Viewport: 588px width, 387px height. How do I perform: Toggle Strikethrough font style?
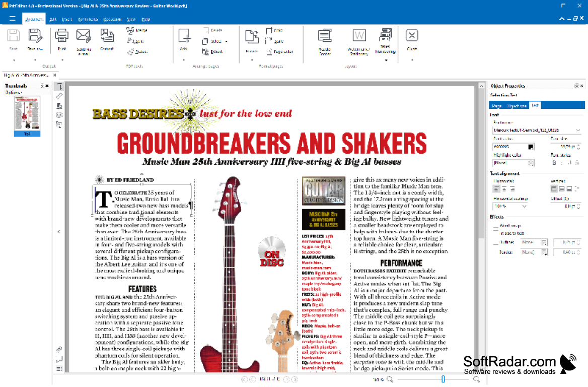coord(577,163)
